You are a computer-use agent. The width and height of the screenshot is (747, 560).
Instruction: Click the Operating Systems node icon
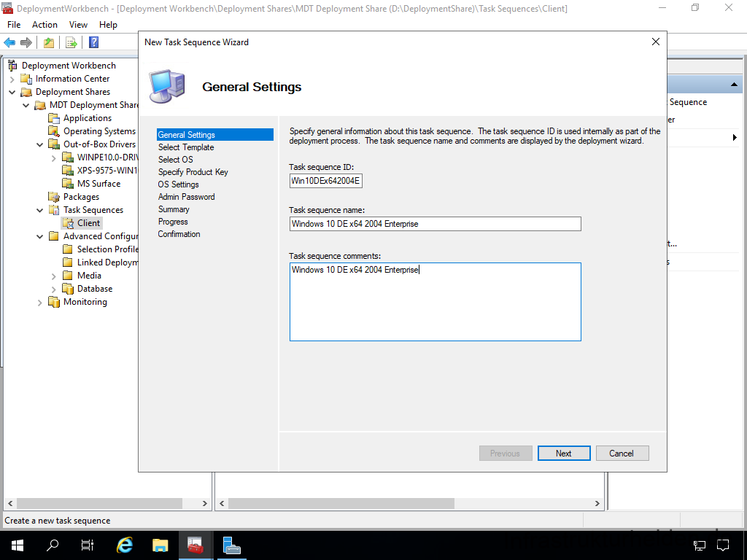(x=54, y=131)
